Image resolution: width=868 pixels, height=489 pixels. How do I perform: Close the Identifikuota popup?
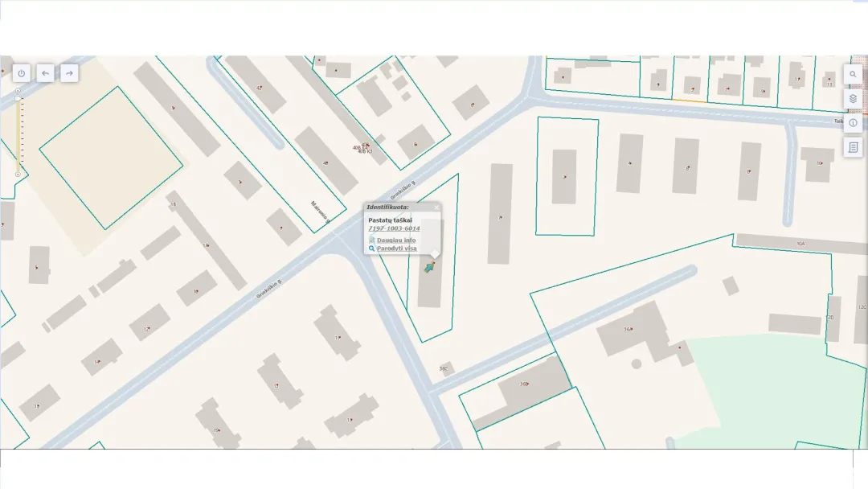click(436, 208)
